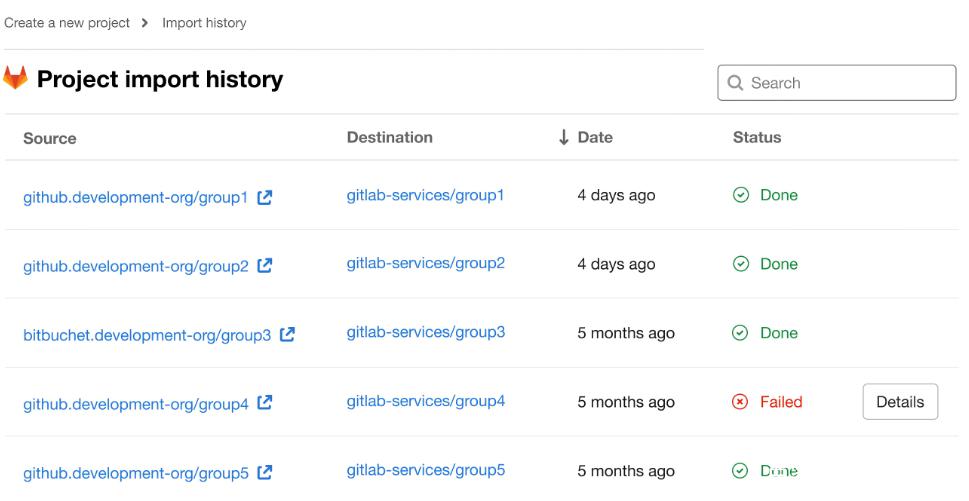Screen dimensions: 969x501
Task: Select '4 days ago' in group2 row
Action: click(x=616, y=264)
